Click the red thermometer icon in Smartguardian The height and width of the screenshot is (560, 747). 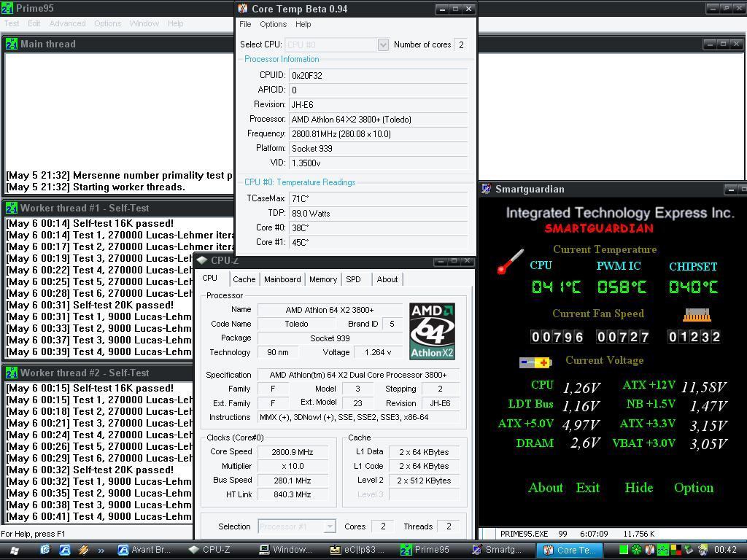click(510, 262)
